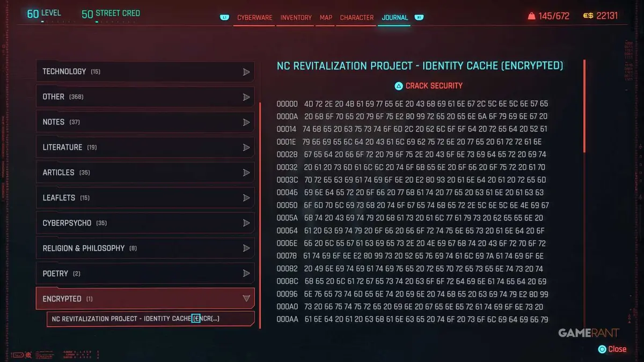Image resolution: width=644 pixels, height=362 pixels.
Task: Select the Encrypted (1) category label
Action: tap(68, 299)
